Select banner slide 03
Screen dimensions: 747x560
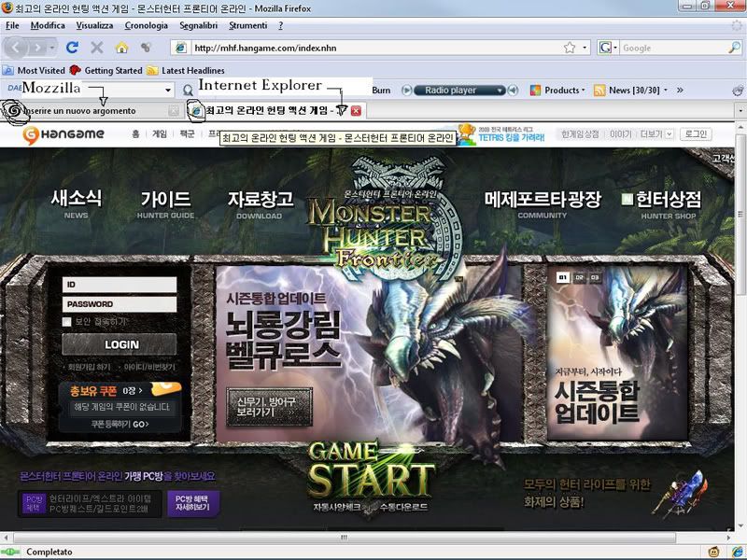coord(595,277)
